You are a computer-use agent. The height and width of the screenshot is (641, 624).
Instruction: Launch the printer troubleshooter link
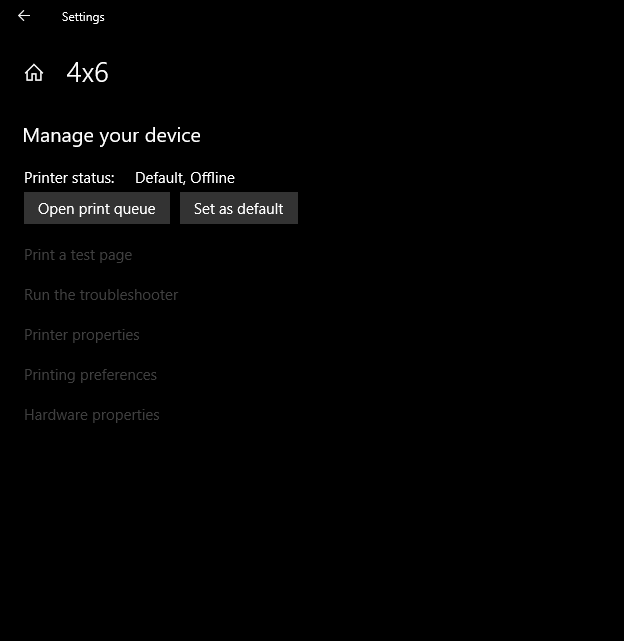pos(101,295)
